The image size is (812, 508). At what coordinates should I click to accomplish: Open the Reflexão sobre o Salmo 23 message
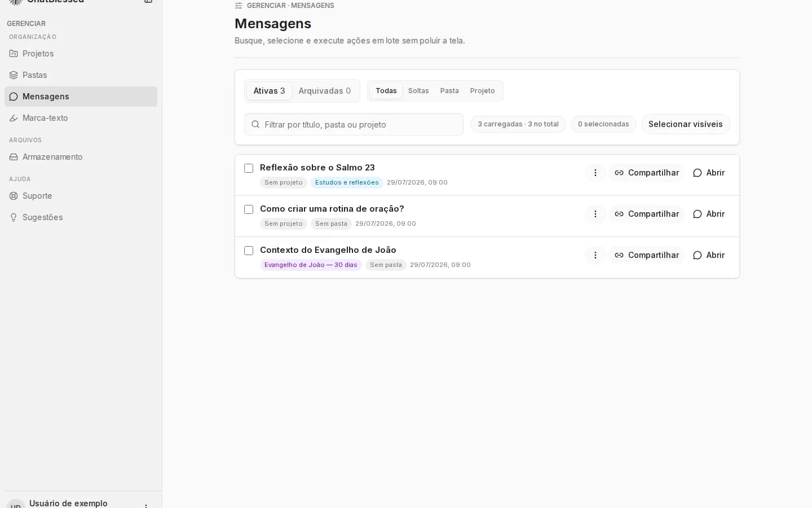coord(709,173)
